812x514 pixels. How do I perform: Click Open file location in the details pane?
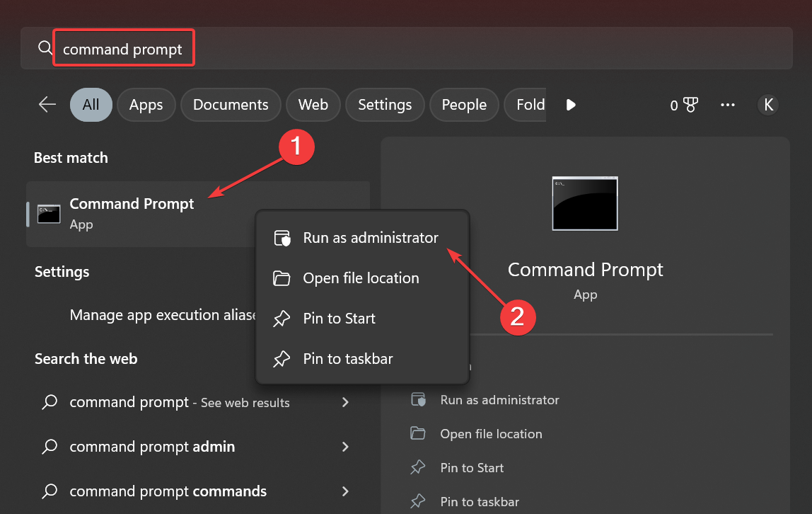(x=491, y=434)
